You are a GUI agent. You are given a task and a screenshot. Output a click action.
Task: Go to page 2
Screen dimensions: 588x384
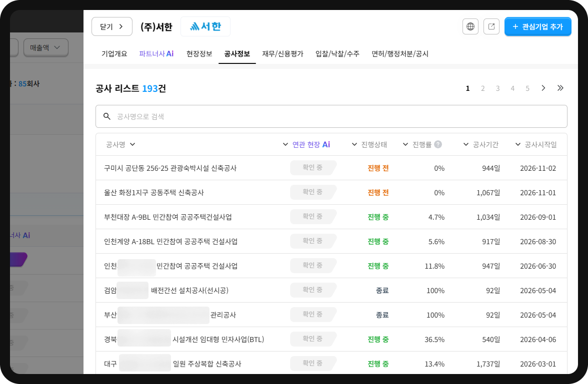point(482,88)
